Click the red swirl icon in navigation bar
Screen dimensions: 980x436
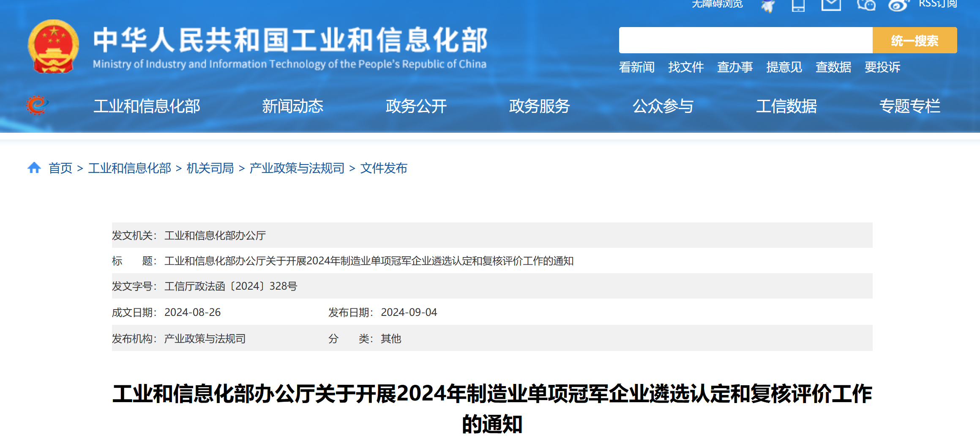point(37,105)
